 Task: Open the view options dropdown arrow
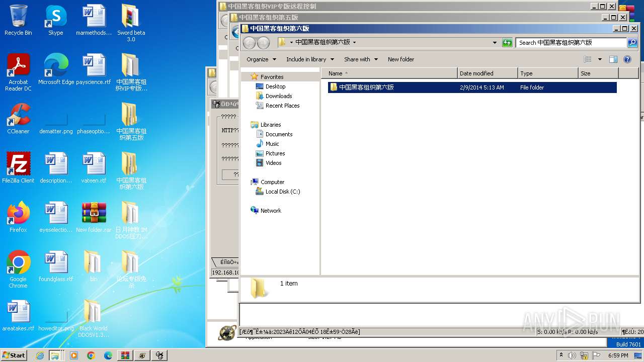click(600, 59)
